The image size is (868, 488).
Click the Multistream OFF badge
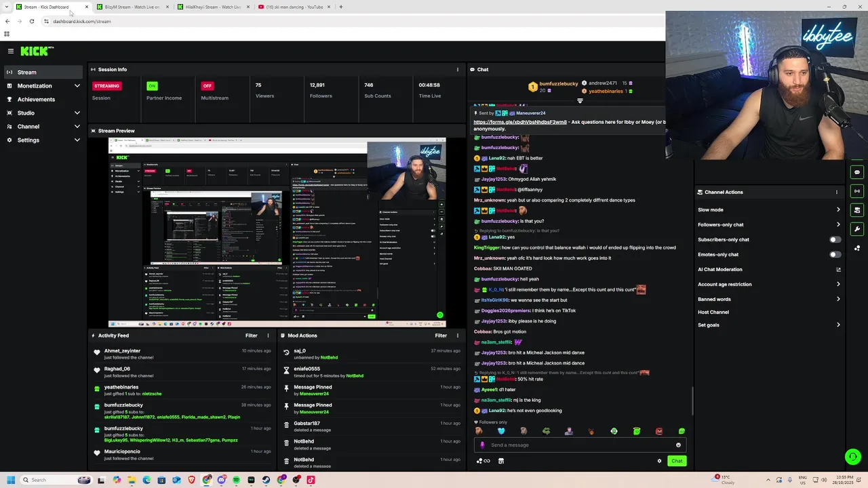[x=208, y=86]
